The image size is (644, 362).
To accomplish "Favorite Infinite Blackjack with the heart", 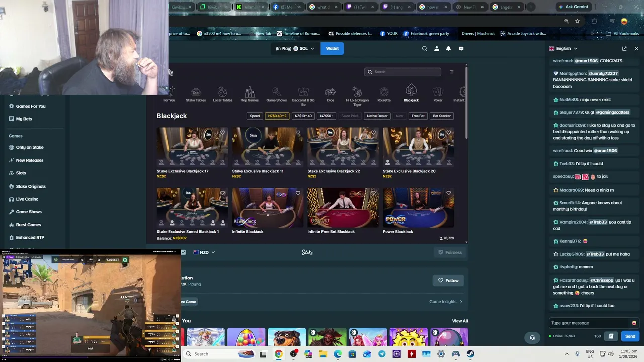I will [298, 193].
